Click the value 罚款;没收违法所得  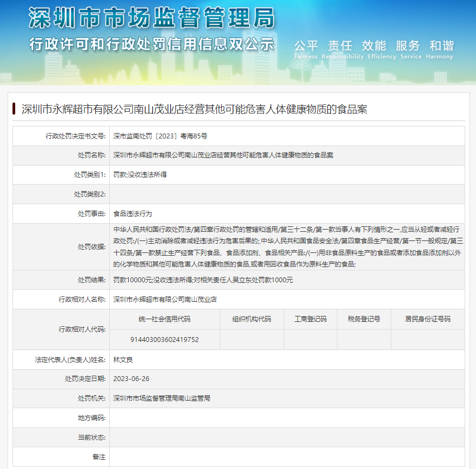click(140, 175)
